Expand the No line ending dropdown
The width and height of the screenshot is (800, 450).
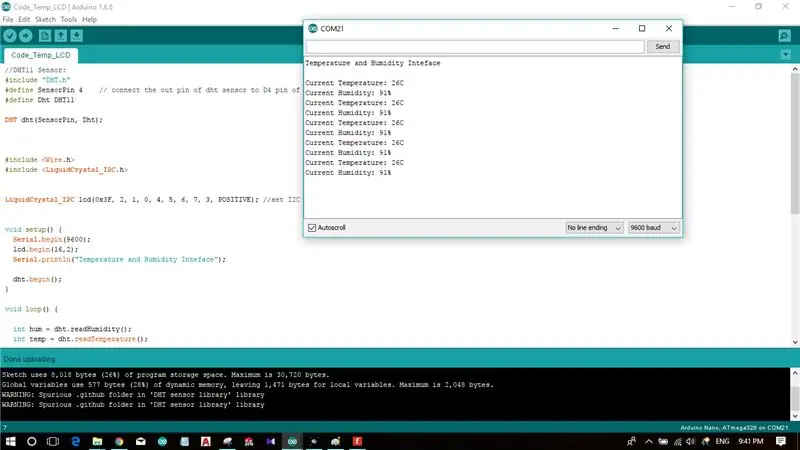(x=594, y=228)
